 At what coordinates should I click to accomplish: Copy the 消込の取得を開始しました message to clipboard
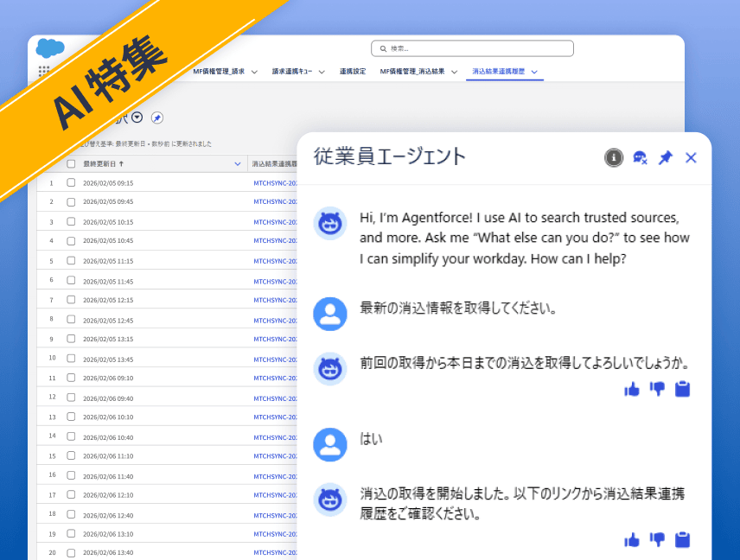coord(682,539)
